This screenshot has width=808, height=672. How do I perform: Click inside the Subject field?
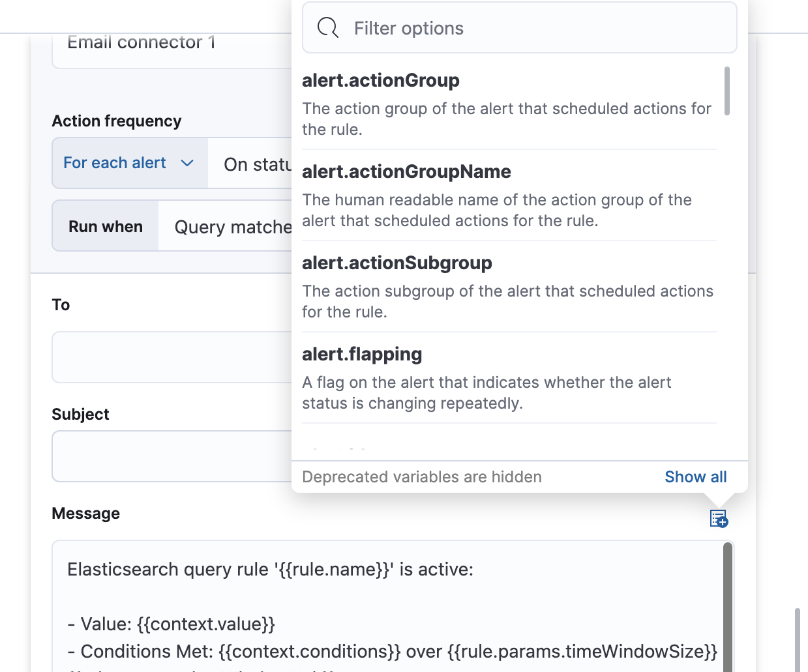(x=170, y=456)
